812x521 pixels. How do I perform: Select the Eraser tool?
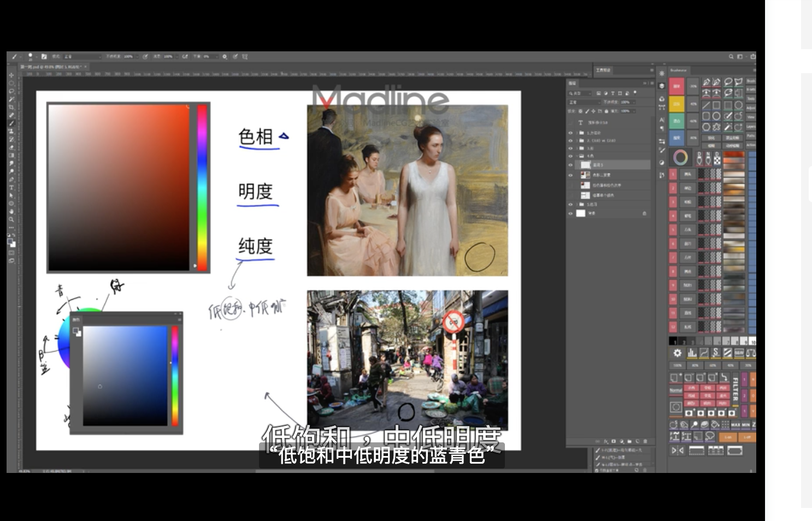11,147
